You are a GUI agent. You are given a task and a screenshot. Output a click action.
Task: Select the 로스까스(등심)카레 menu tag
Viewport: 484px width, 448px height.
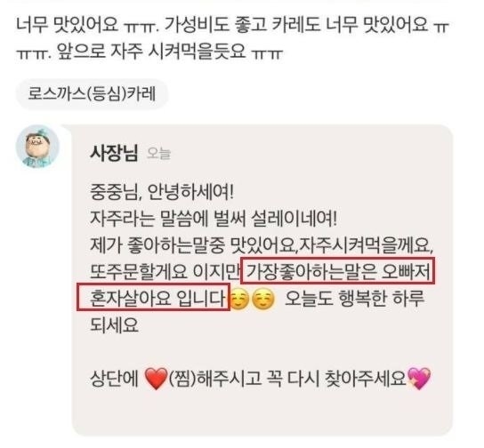tap(92, 94)
